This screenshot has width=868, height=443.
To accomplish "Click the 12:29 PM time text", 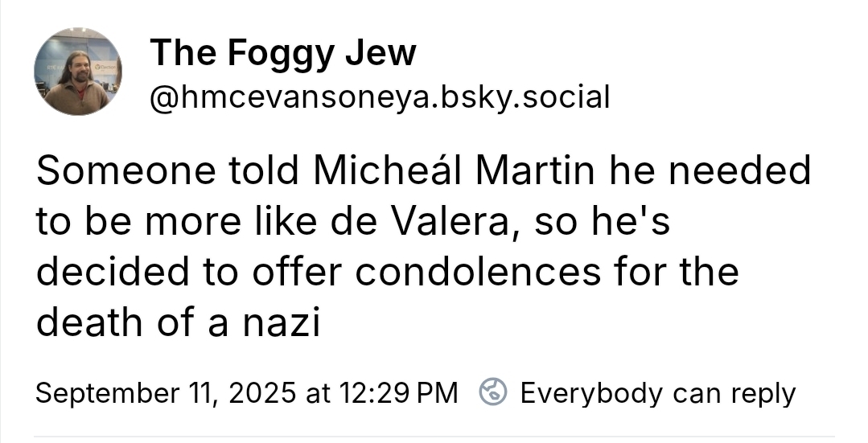I will (393, 393).
